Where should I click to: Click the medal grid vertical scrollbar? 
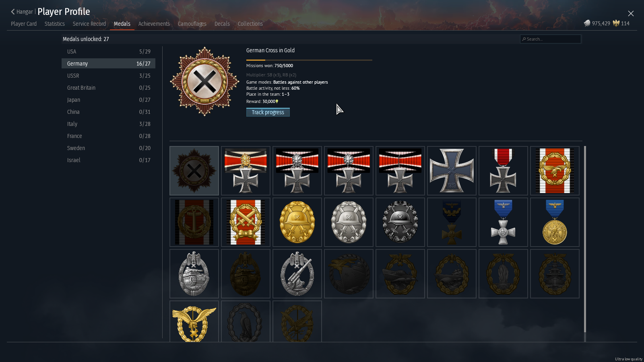(x=585, y=239)
